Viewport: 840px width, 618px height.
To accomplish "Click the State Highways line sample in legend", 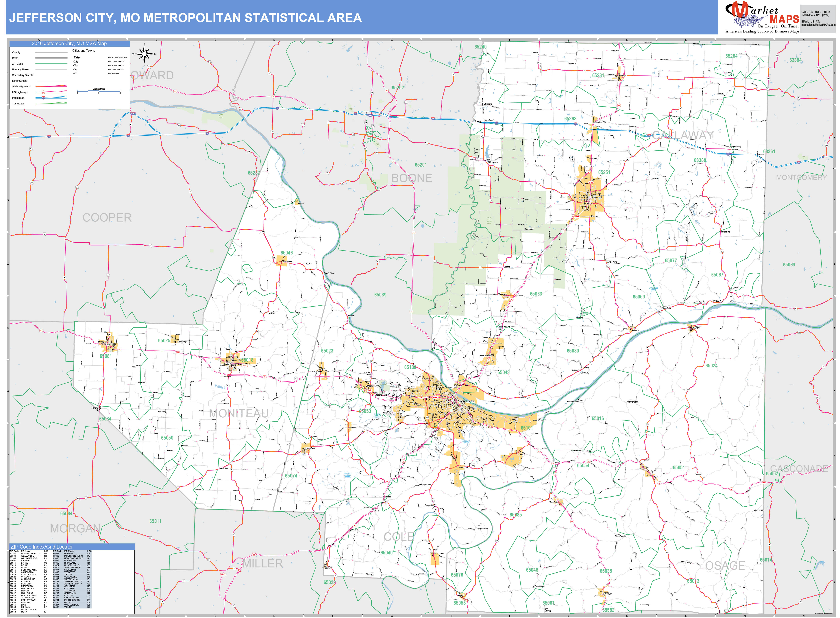I will (x=51, y=86).
